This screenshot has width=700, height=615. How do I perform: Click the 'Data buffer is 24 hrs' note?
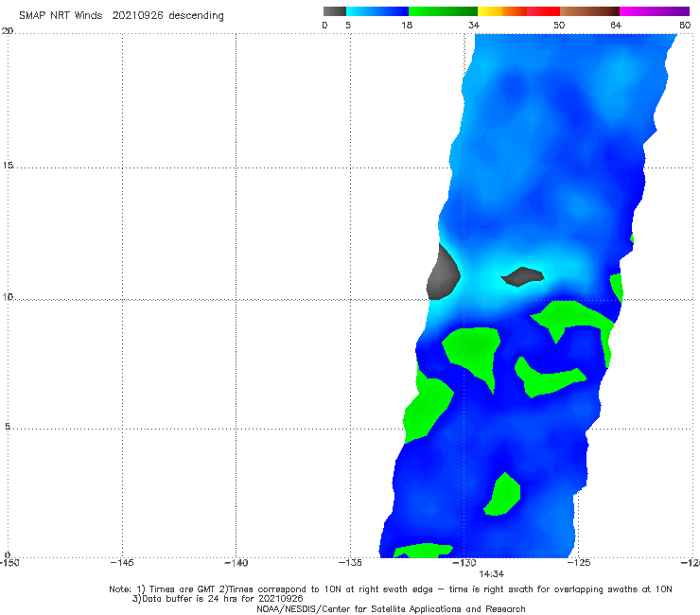pyautogui.click(x=218, y=599)
